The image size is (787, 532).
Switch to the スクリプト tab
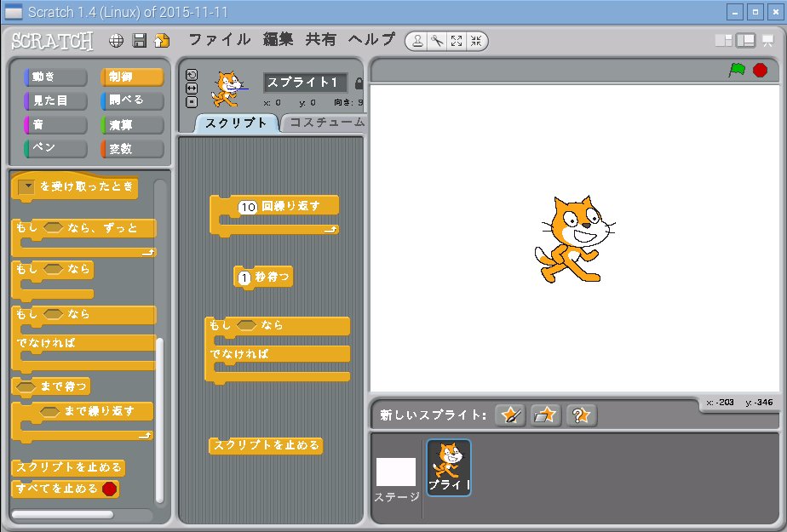pyautogui.click(x=236, y=123)
